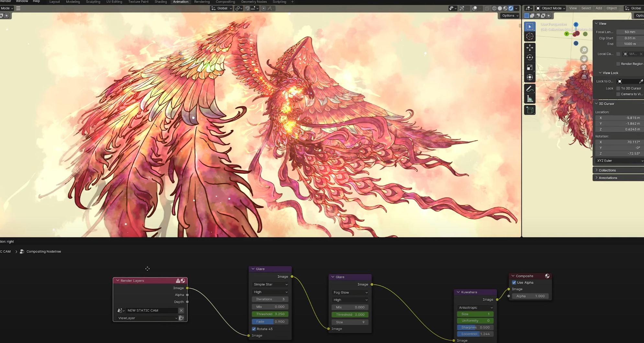This screenshot has height=343, width=644.
Task: Switch to solid viewport shading
Action: tap(500, 8)
